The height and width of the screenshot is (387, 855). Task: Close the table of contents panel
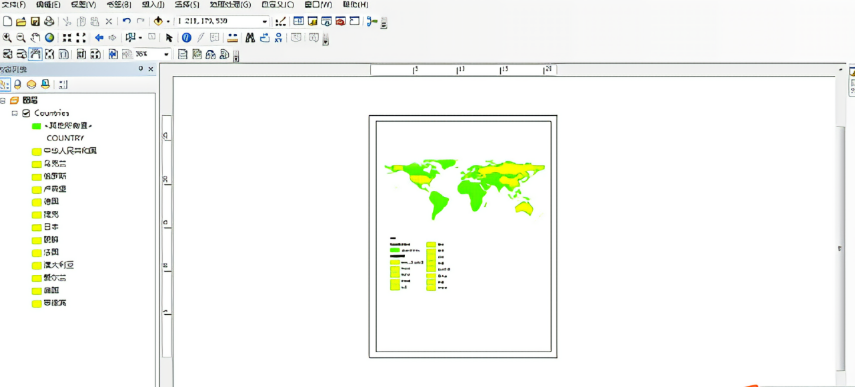point(151,69)
